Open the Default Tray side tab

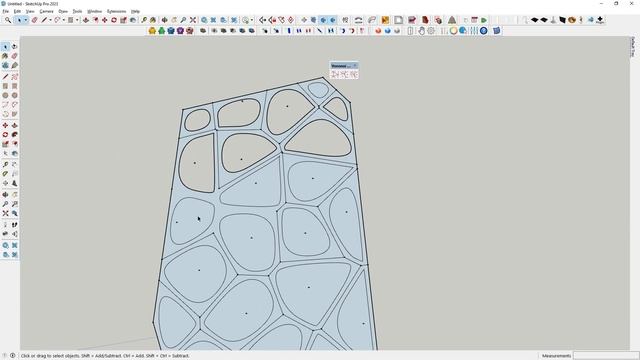tap(633, 47)
